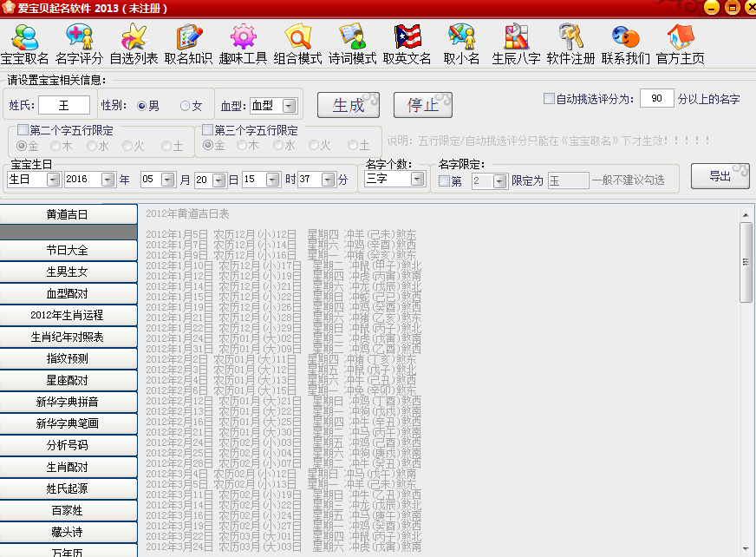Open 新华字典笔画 sidebar button

pos(68,423)
